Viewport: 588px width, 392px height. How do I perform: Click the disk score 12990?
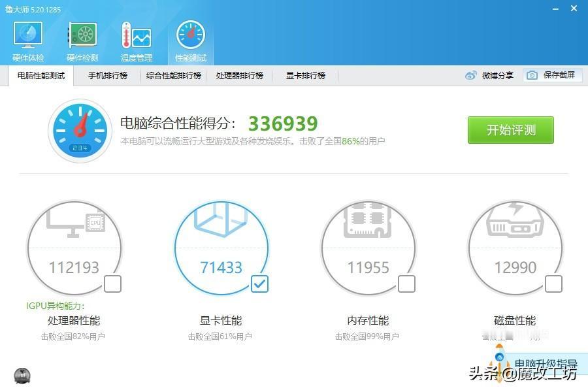click(x=515, y=267)
